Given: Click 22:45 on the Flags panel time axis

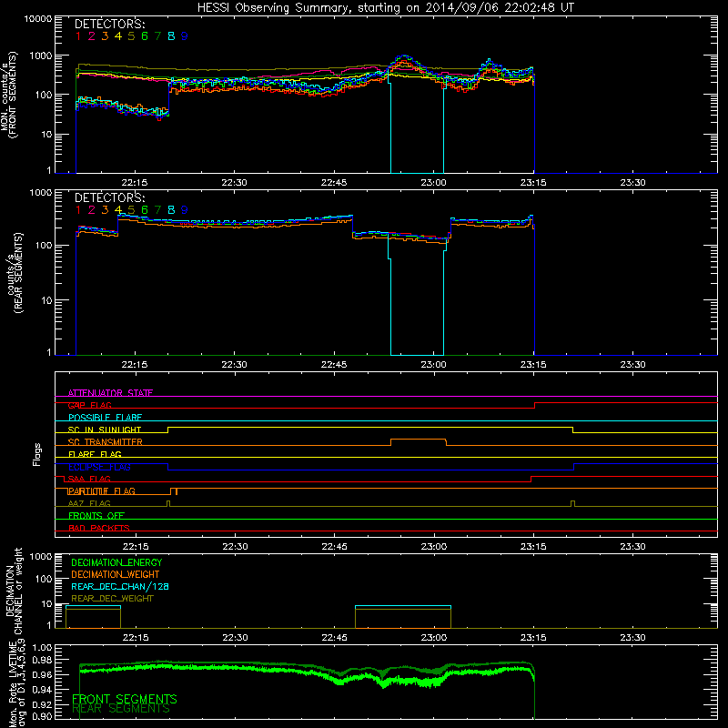Looking at the screenshot, I should click(x=334, y=547).
